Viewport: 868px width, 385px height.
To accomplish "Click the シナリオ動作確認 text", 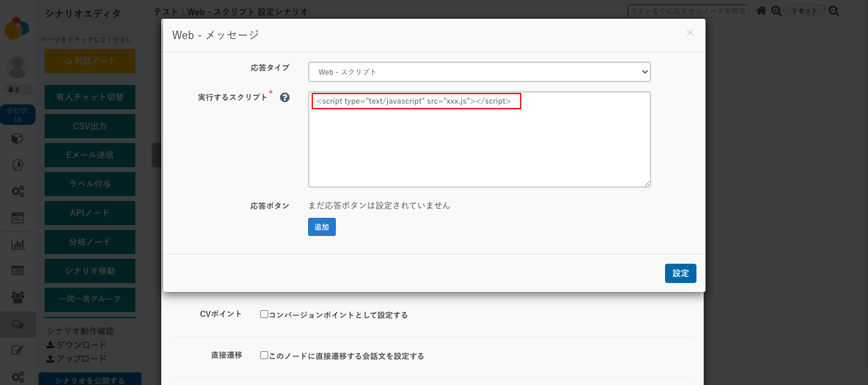I will point(80,331).
